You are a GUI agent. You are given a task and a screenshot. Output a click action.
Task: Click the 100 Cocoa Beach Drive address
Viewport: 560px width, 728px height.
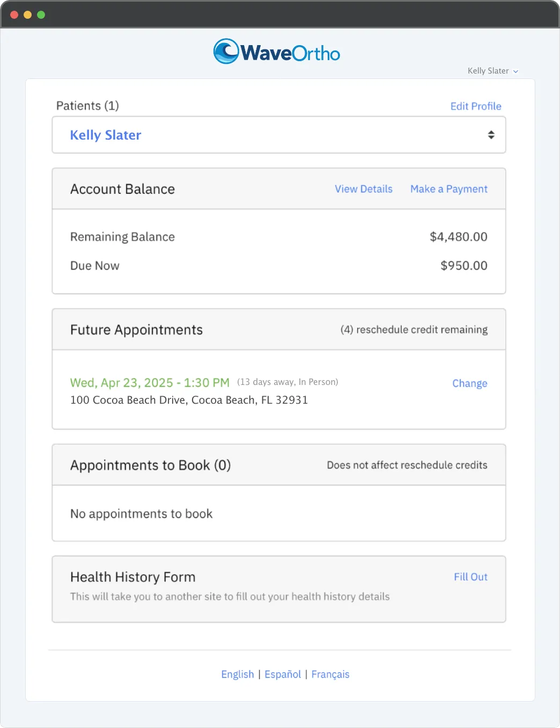189,400
